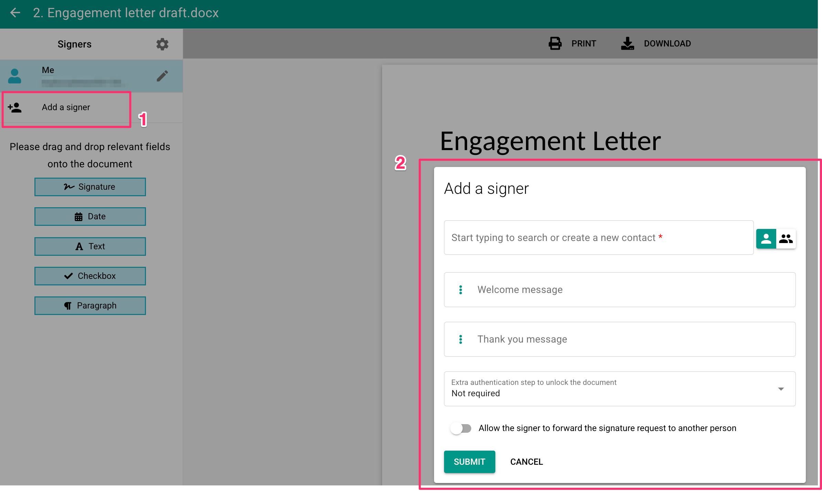Open Thank you message options dots

[x=461, y=339]
